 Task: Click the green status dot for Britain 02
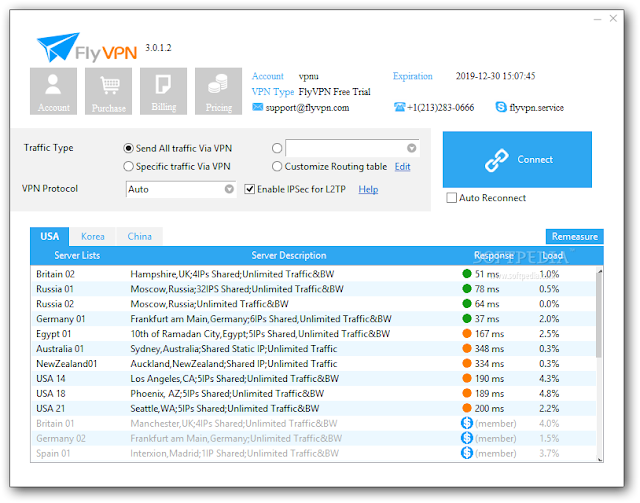[467, 274]
